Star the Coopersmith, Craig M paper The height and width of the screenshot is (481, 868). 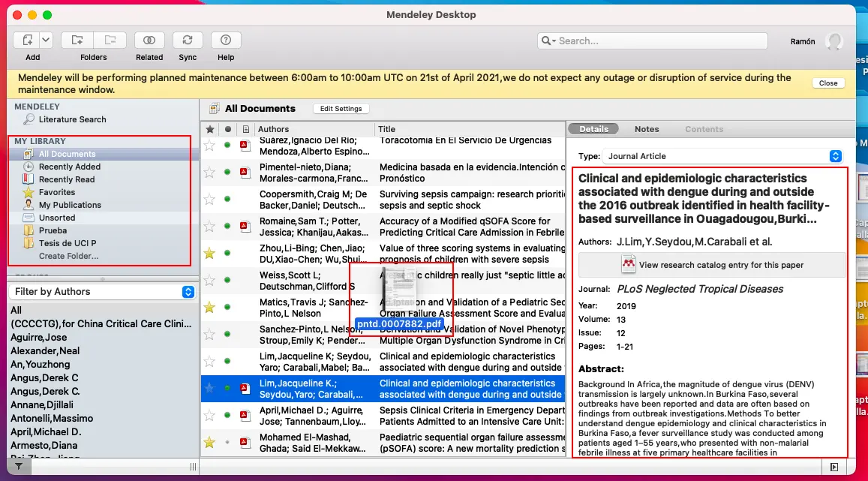210,200
